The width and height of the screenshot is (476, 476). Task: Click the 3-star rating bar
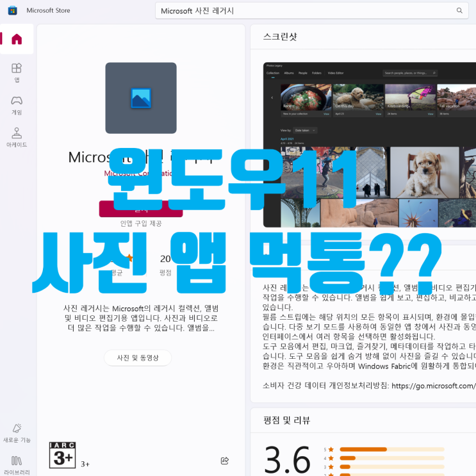click(392, 467)
